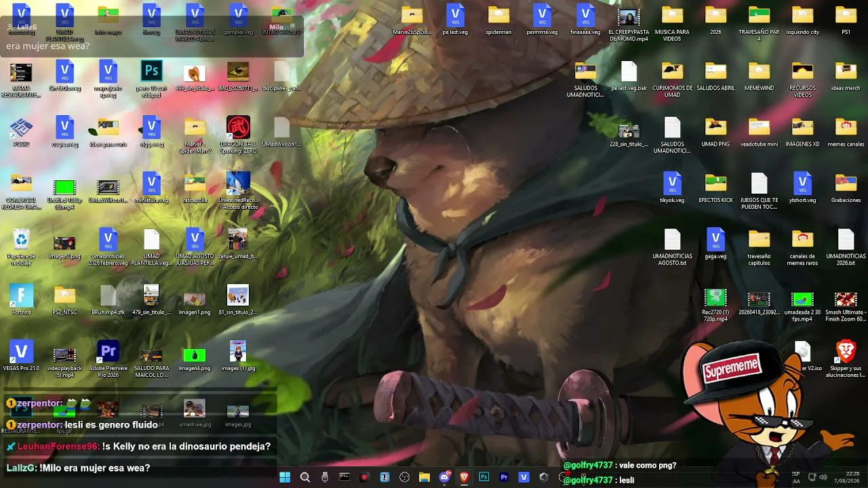Select the loquendo city folder
This screenshot has height=488, width=868.
click(802, 19)
